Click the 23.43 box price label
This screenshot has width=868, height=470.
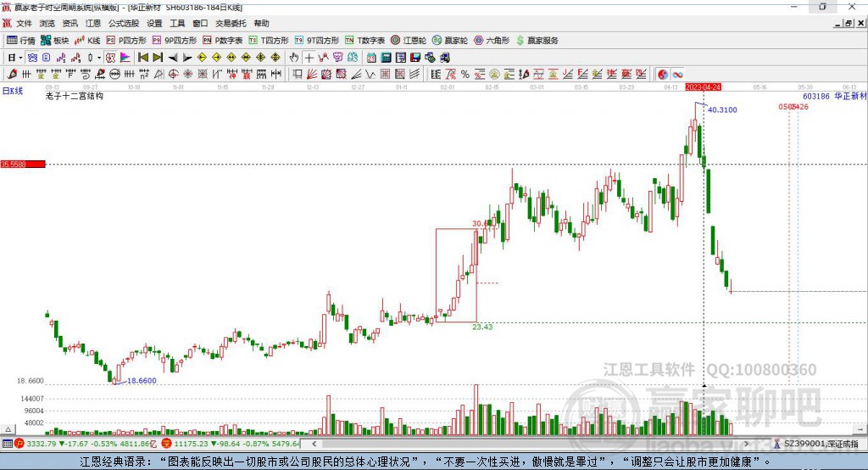482,327
